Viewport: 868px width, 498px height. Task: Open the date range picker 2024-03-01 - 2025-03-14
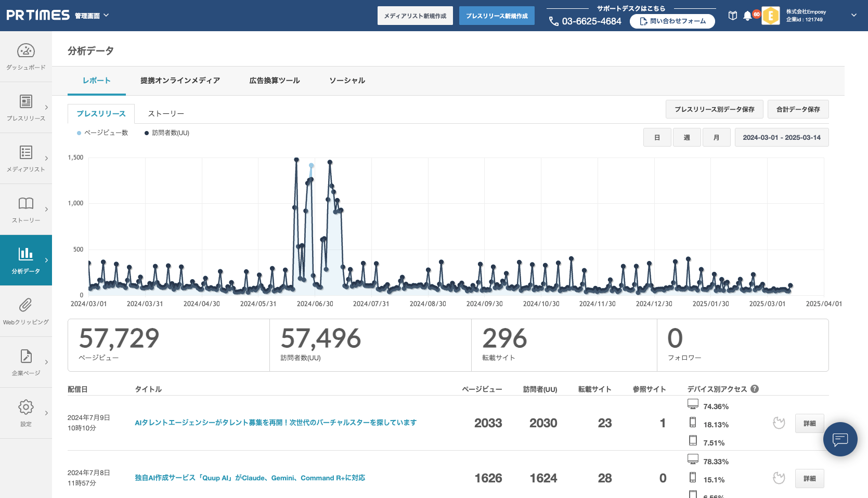(x=781, y=138)
